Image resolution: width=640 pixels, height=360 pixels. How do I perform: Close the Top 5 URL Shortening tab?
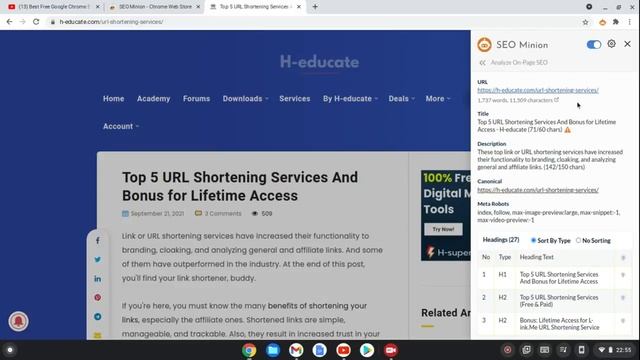[x=299, y=7]
